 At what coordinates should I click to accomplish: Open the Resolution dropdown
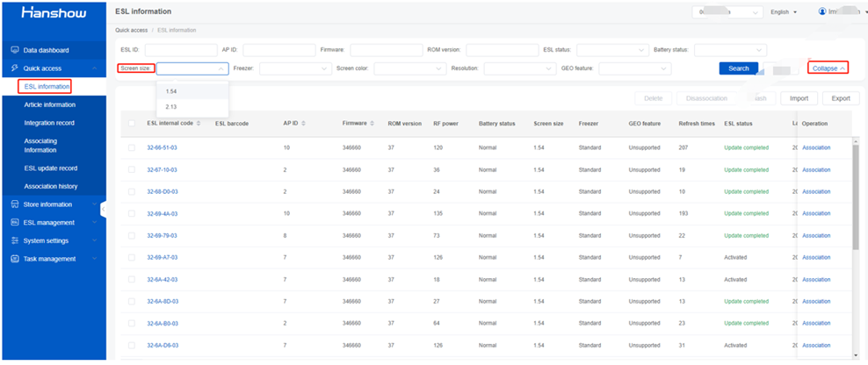pyautogui.click(x=520, y=68)
